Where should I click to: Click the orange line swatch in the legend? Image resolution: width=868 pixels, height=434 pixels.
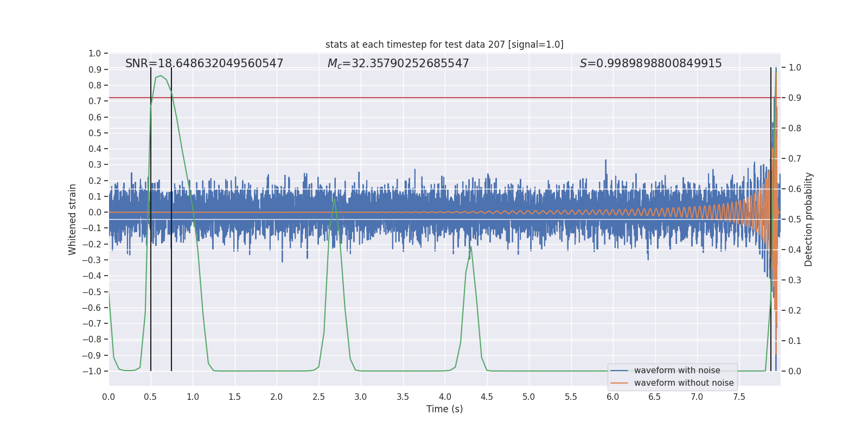619,383
